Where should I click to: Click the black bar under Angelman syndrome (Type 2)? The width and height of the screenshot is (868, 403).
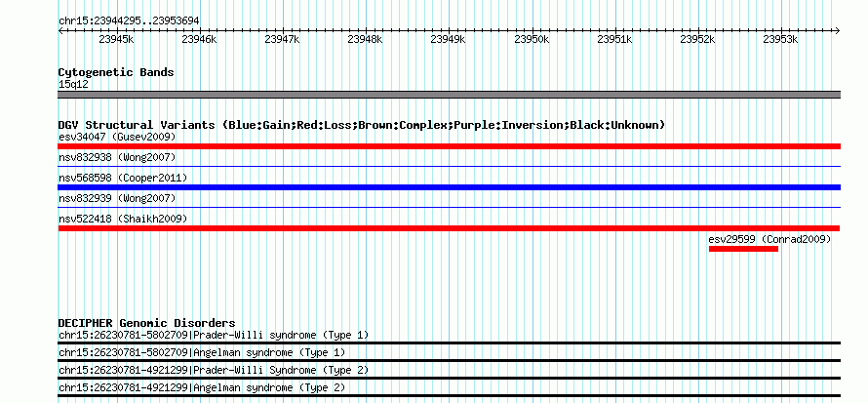click(449, 395)
